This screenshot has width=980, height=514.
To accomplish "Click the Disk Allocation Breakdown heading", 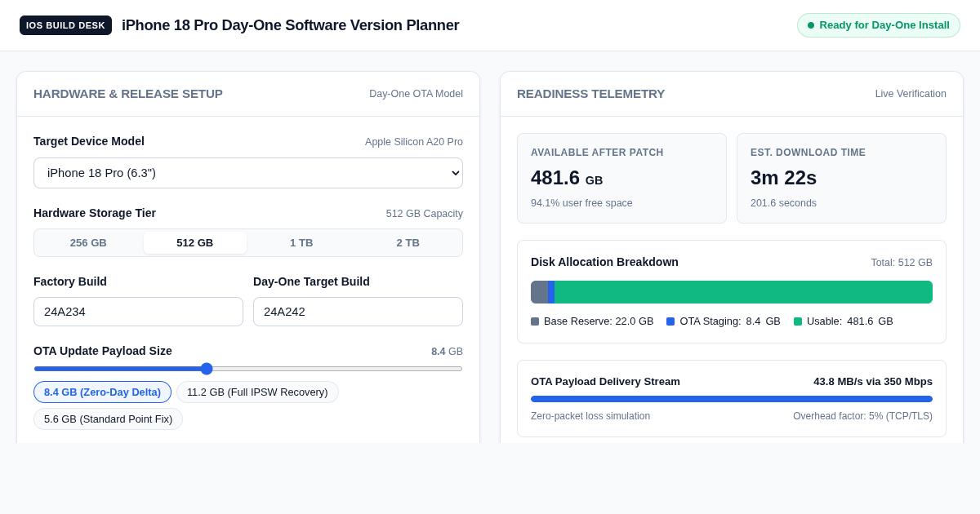I will (x=604, y=262).
